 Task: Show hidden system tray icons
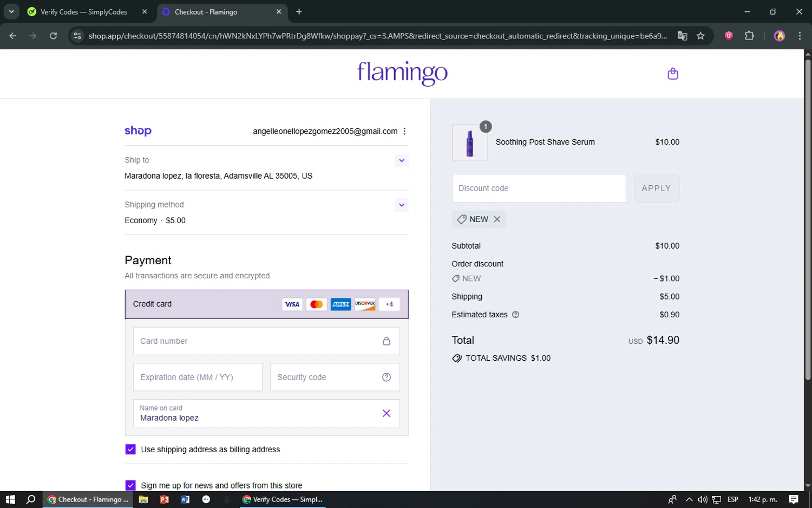689,499
